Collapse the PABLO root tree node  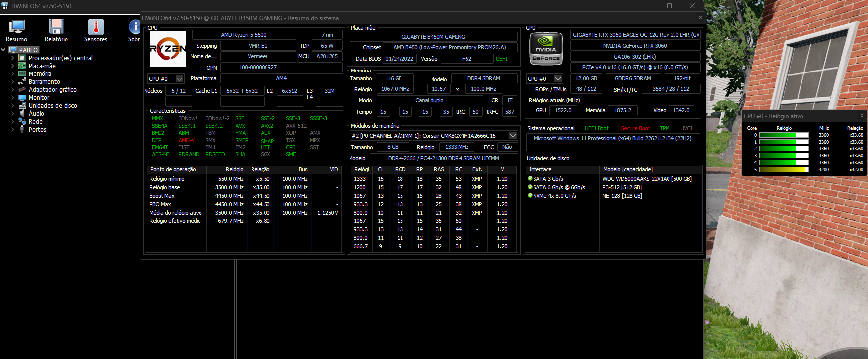click(x=3, y=50)
